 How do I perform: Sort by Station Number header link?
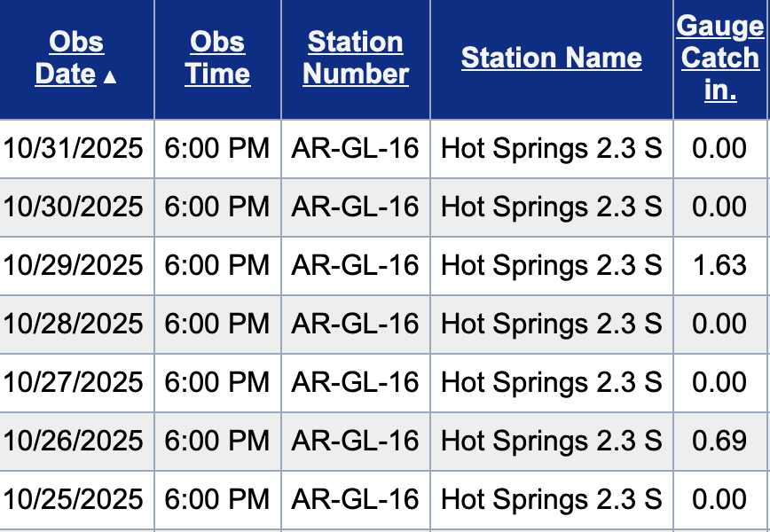(356, 58)
